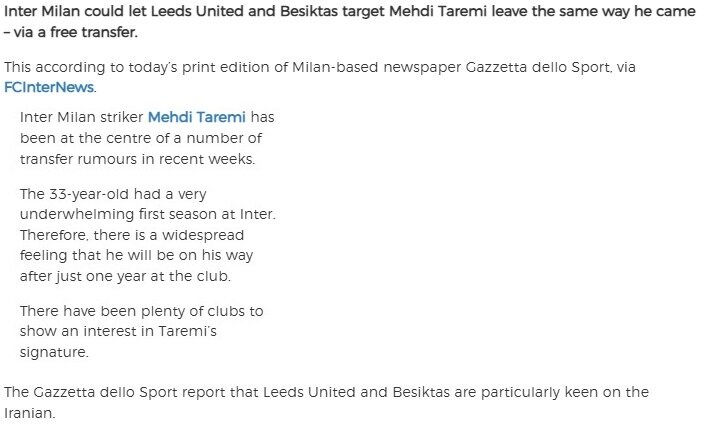Click the words 'via a free transfer'
710x433 pixels.
[75, 32]
